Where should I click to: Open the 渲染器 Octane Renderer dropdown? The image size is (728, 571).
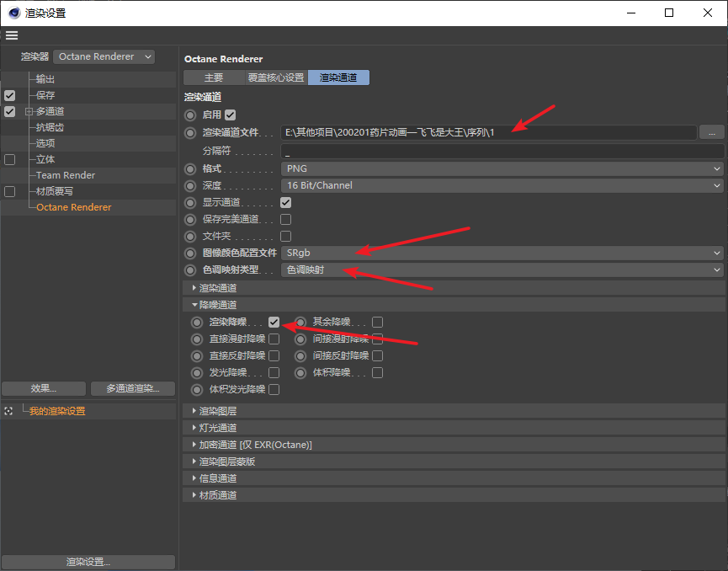[104, 56]
